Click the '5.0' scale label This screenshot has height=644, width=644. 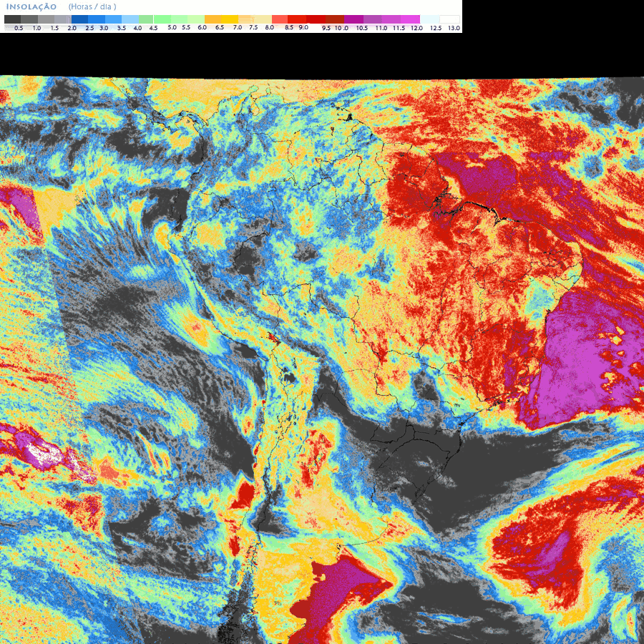pyautogui.click(x=172, y=27)
